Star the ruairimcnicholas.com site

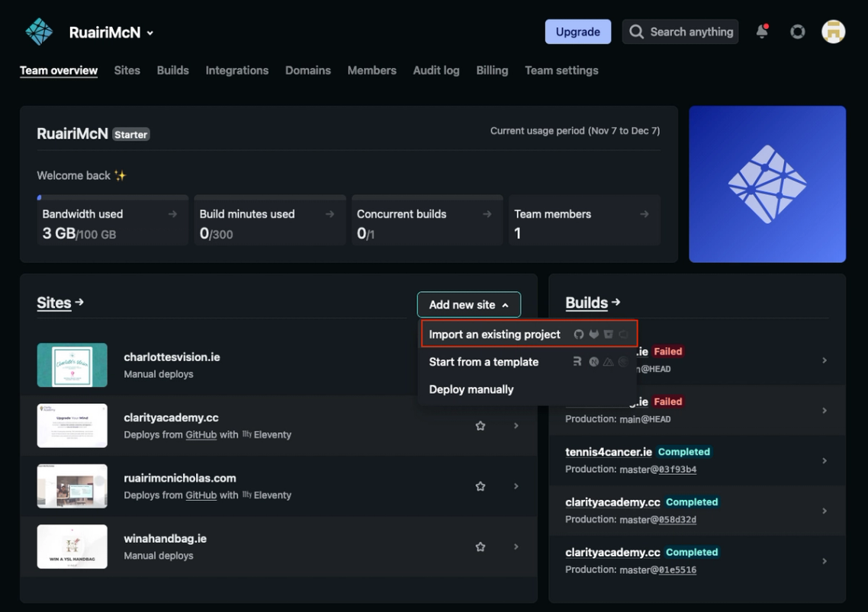click(x=481, y=485)
